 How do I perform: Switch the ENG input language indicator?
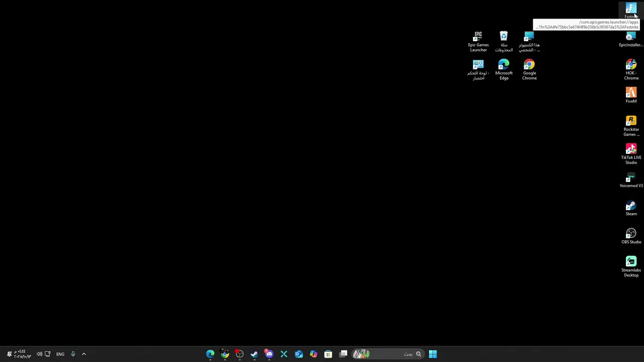click(x=60, y=354)
